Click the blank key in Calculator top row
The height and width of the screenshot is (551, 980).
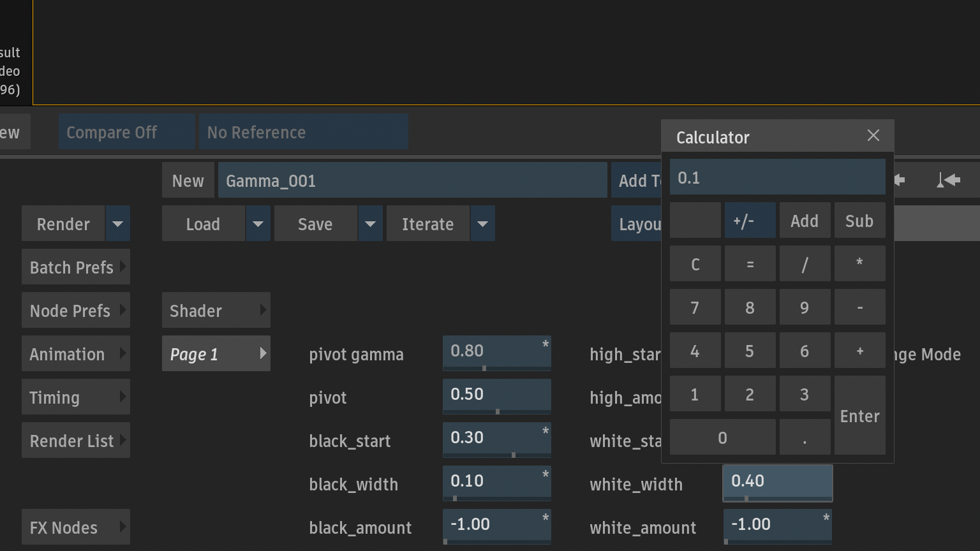point(695,221)
